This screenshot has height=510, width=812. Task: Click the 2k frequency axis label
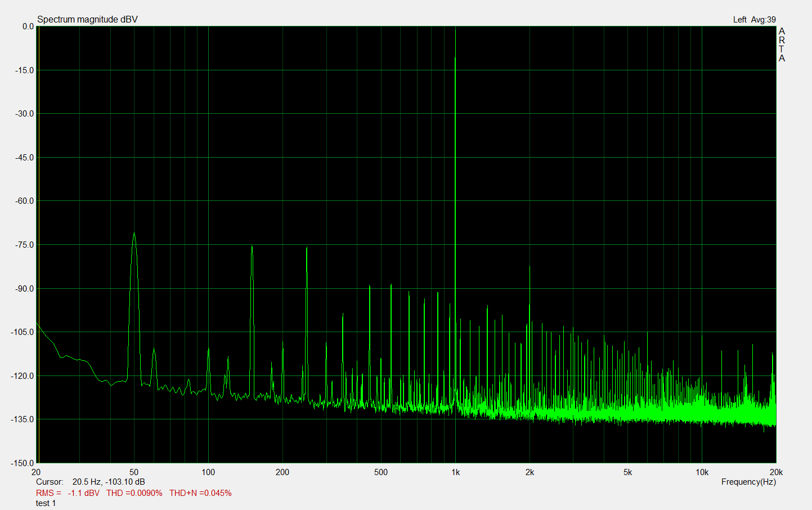530,472
